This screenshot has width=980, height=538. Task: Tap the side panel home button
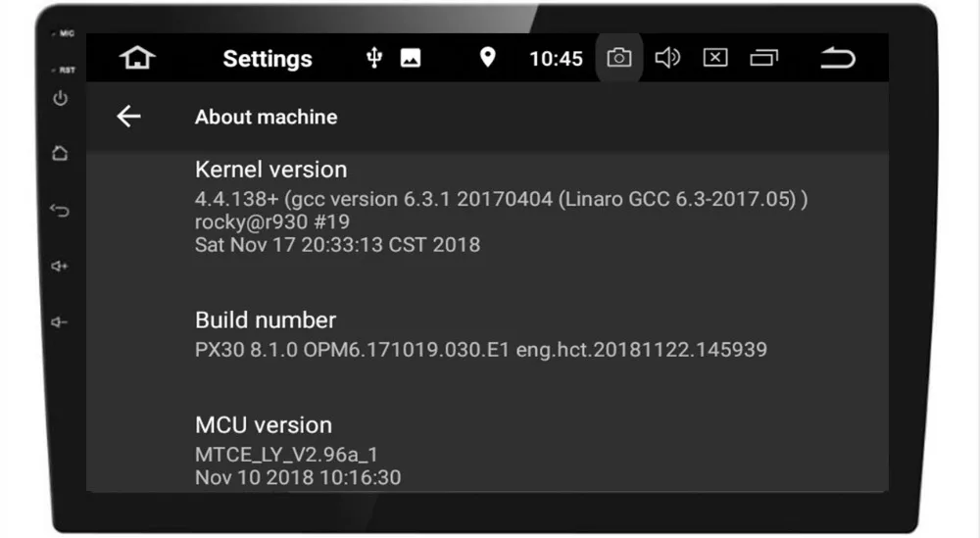tap(60, 153)
